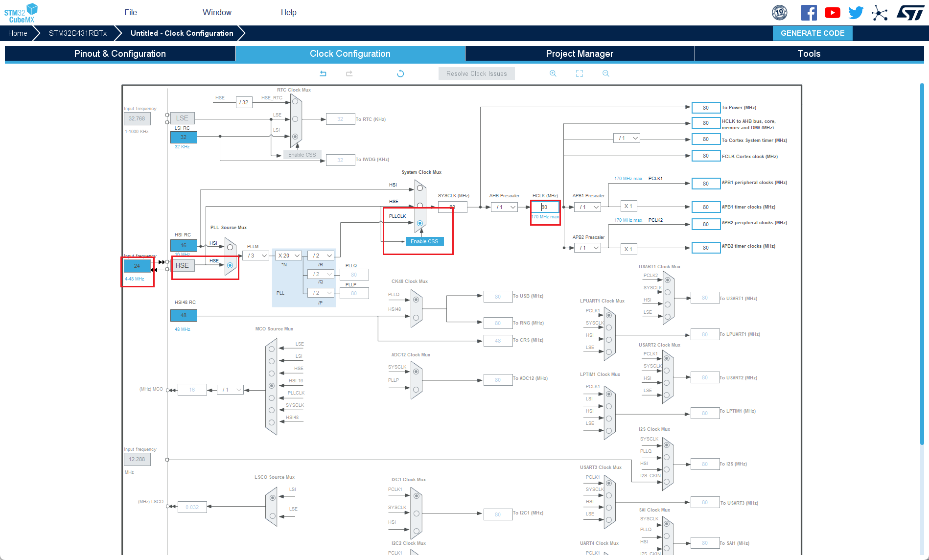Viewport: 929px width, 560px height.
Task: Open STM32G431RBTx breadcrumb
Action: [x=78, y=33]
